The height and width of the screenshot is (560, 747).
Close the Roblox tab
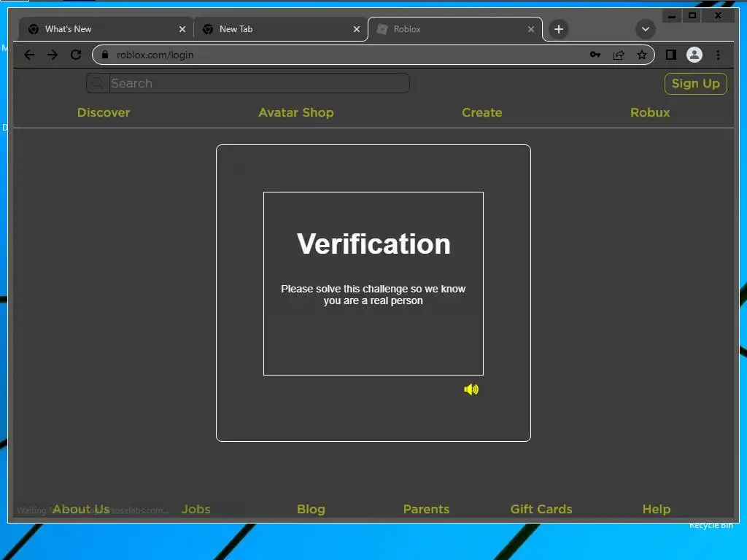531,29
